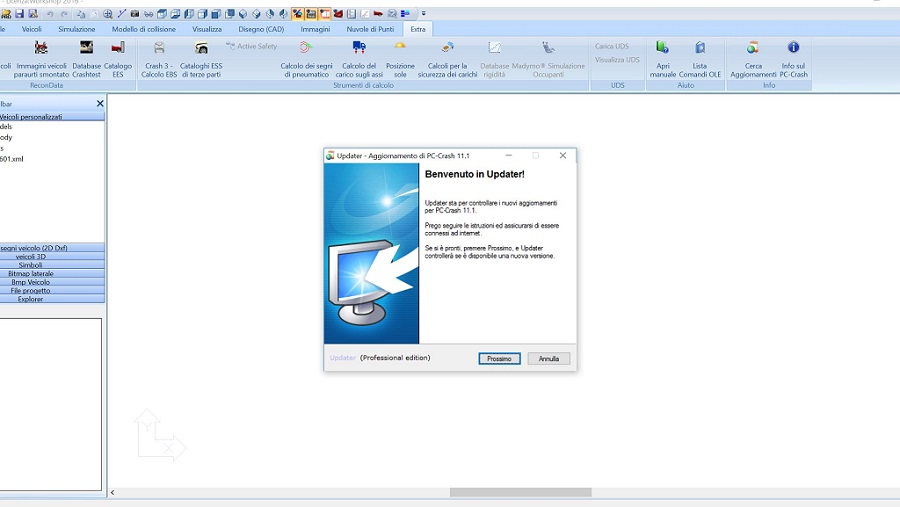Expand the Explorer section
900x507 pixels.
point(52,299)
